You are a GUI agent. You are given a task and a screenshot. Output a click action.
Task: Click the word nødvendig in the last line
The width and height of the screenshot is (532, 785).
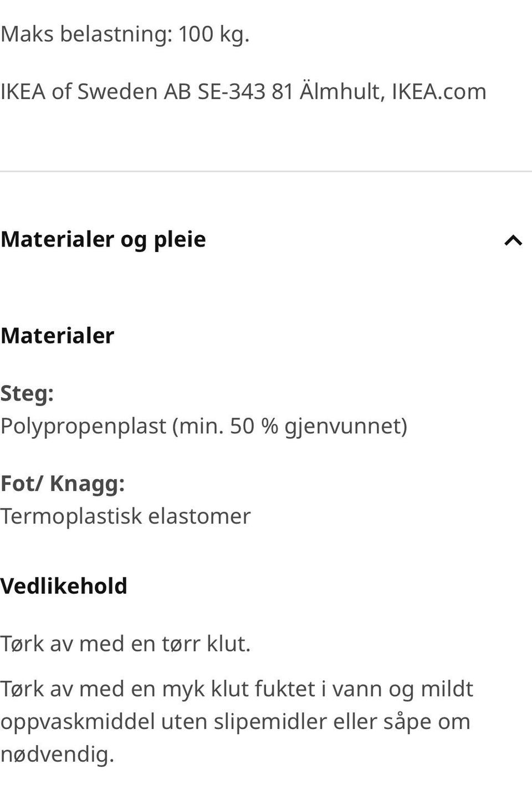57,754
